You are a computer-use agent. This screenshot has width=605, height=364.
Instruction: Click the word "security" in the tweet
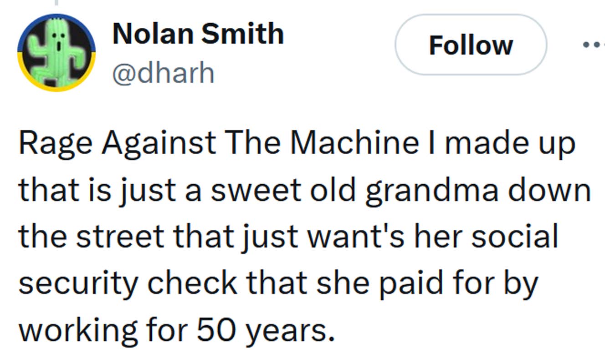(77, 283)
